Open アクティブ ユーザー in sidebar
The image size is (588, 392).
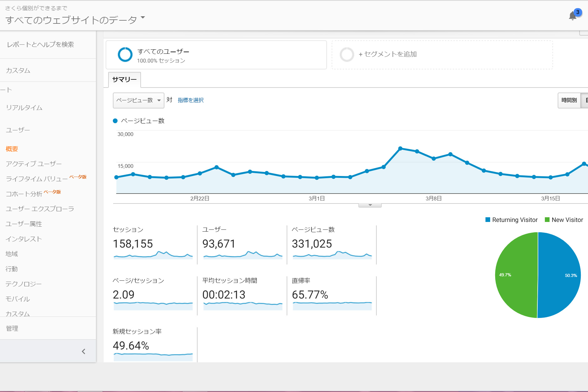[33, 164]
